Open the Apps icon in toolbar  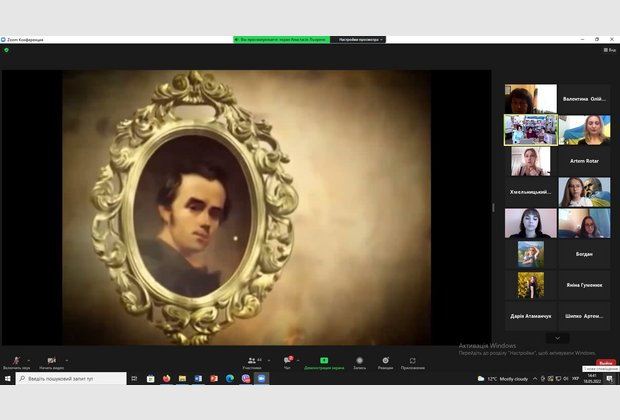(412, 361)
